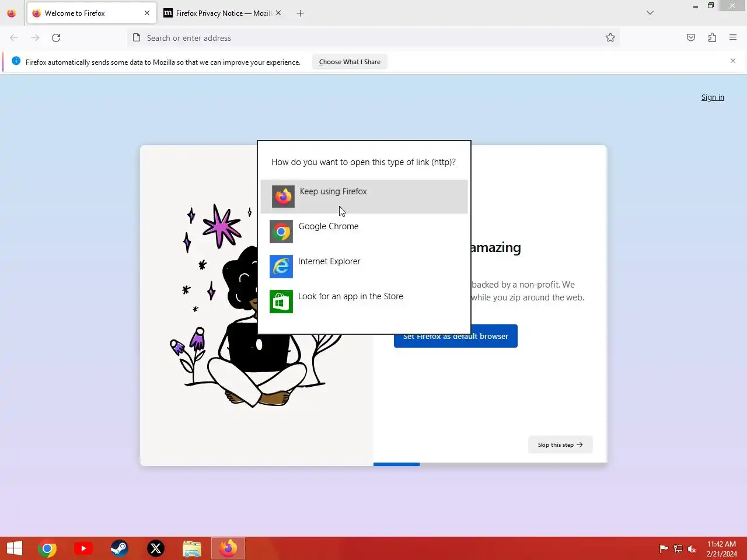Click the Chrome logo in the app chooser
747x560 pixels.
pyautogui.click(x=281, y=232)
